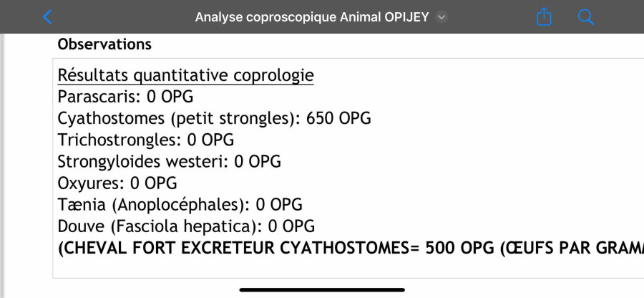Tap the home indicator bar
This screenshot has width=644, height=298.
point(322,290)
